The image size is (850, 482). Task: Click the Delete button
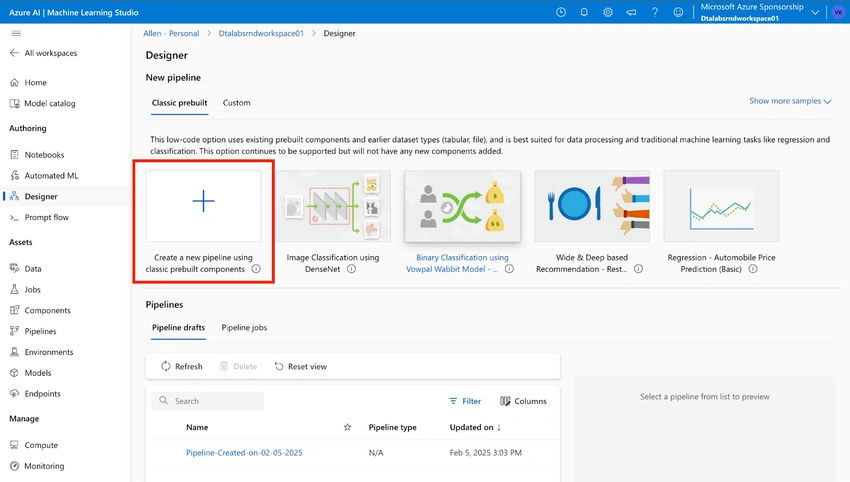click(x=239, y=367)
